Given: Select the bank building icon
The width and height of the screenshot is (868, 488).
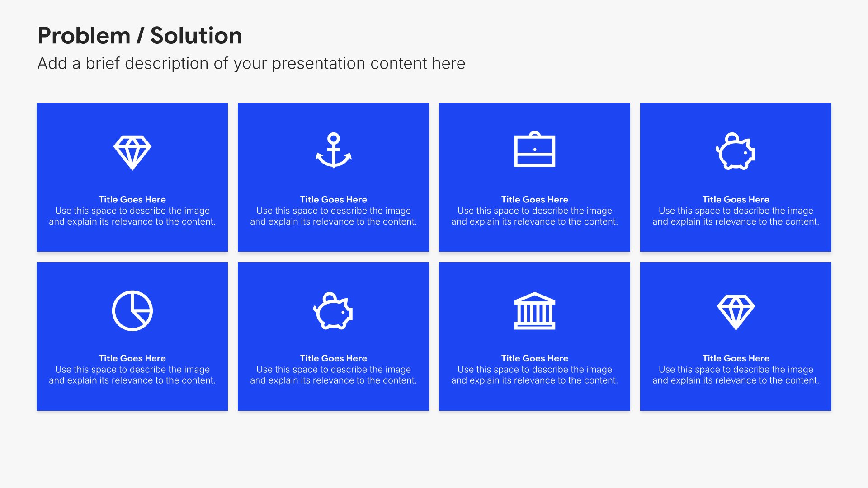Looking at the screenshot, I should [x=535, y=311].
